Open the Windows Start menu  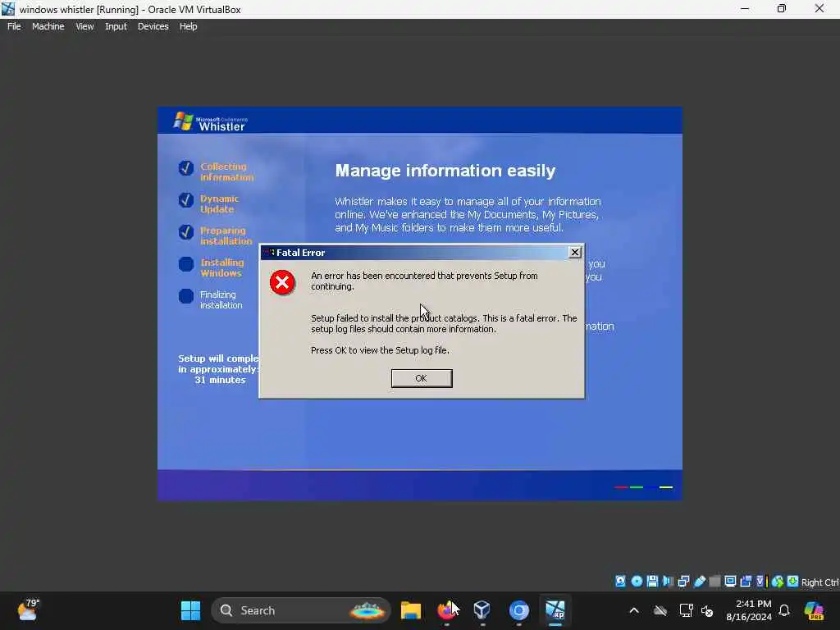[190, 610]
